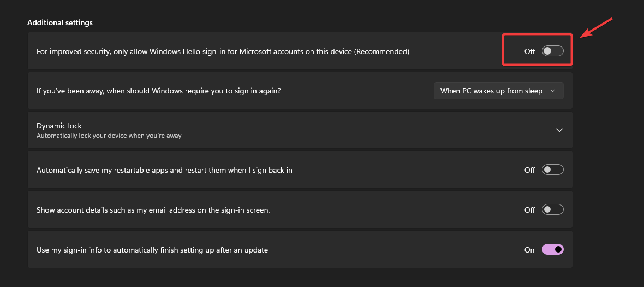This screenshot has width=644, height=287.
Task: Click the 'Off' label beside Windows Hello toggle
Action: (x=529, y=51)
